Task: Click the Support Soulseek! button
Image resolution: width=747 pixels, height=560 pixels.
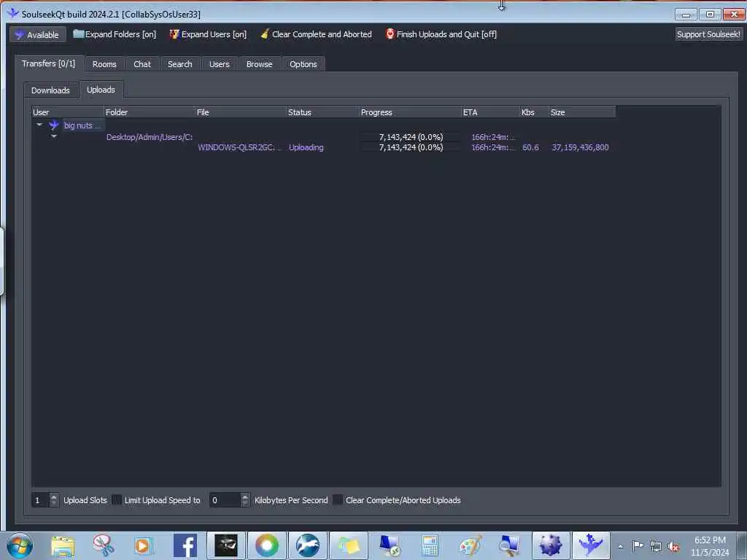Action: point(708,34)
